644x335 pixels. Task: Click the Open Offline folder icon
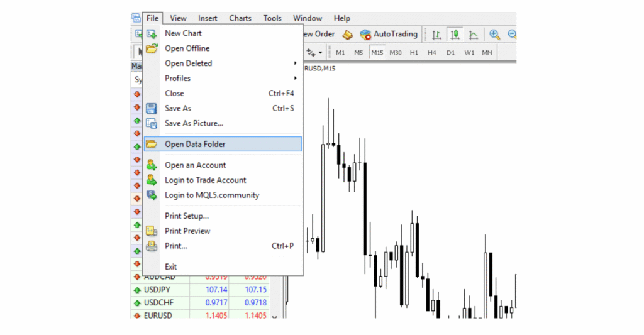[152, 48]
